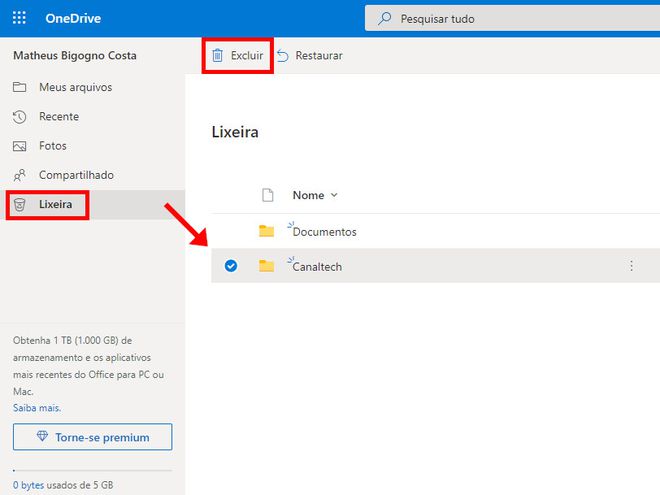The width and height of the screenshot is (660, 495).
Task: Click the Restaurar undo arrow icon
Action: point(283,56)
